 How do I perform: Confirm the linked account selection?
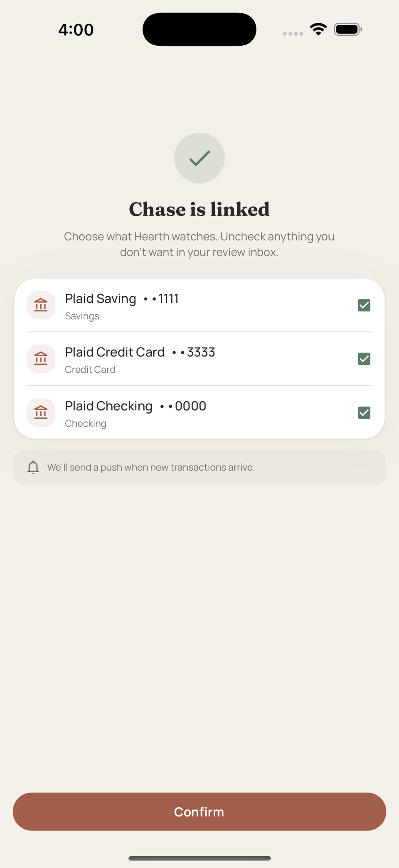tap(199, 811)
